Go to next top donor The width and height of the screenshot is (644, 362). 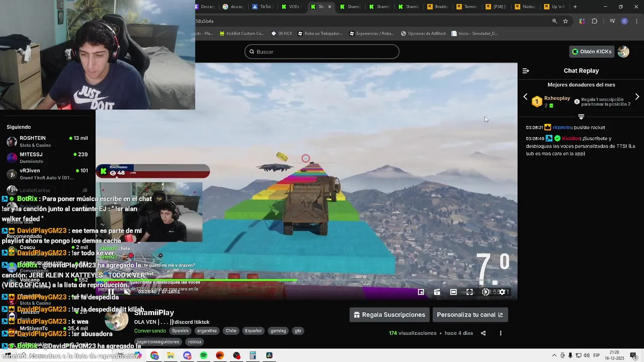click(637, 97)
